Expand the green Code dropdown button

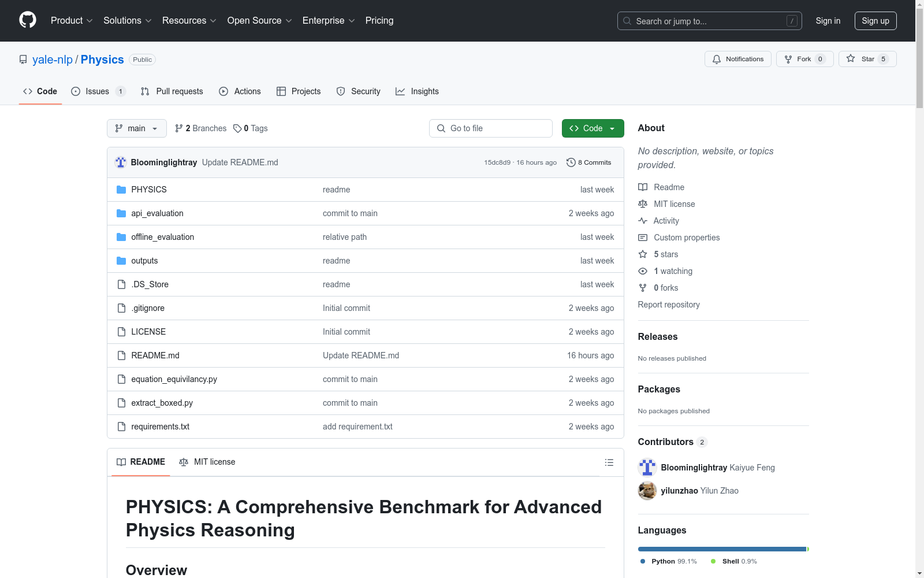(593, 128)
